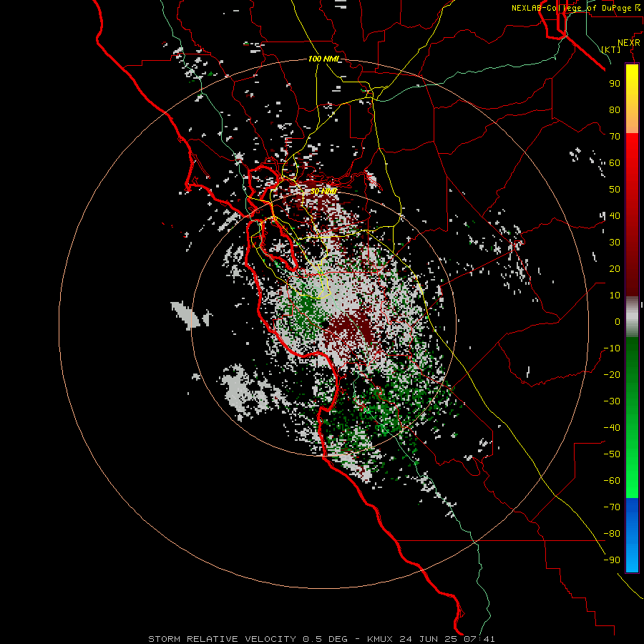Click the "60" value on the velocity scale

tap(615, 163)
